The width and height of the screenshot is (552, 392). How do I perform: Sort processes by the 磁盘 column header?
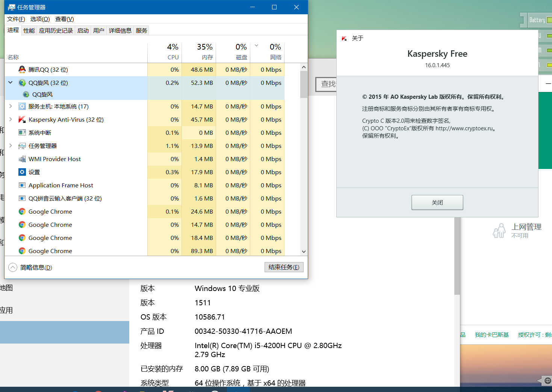(233, 52)
